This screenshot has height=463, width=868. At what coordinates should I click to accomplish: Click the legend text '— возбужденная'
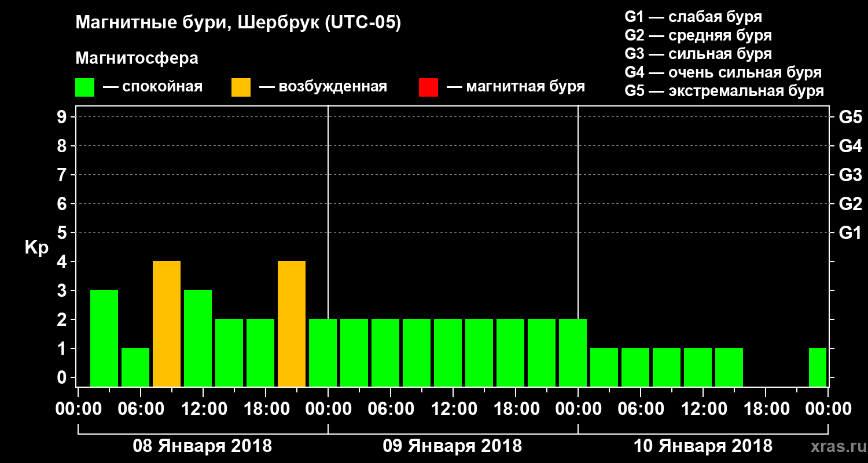323,87
